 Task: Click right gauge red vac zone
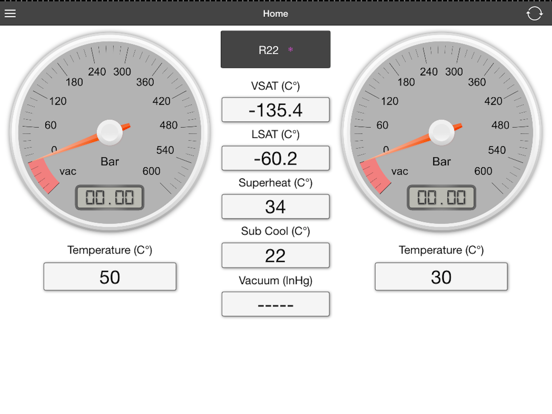pos(375,176)
